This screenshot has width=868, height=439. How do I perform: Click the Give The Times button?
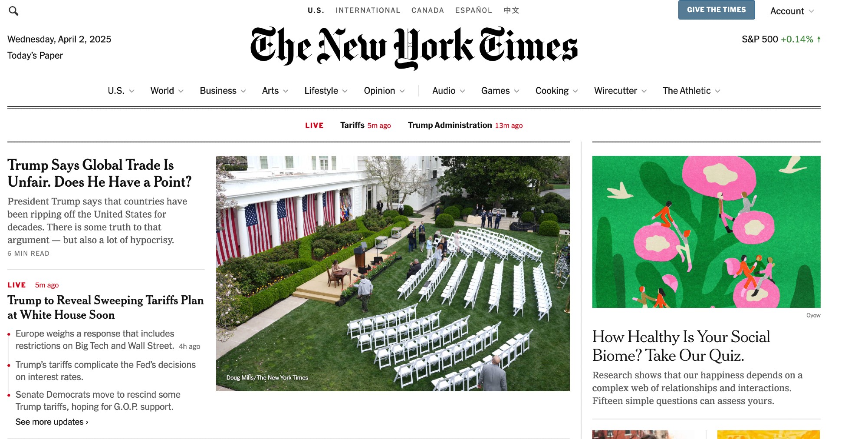[x=717, y=10]
